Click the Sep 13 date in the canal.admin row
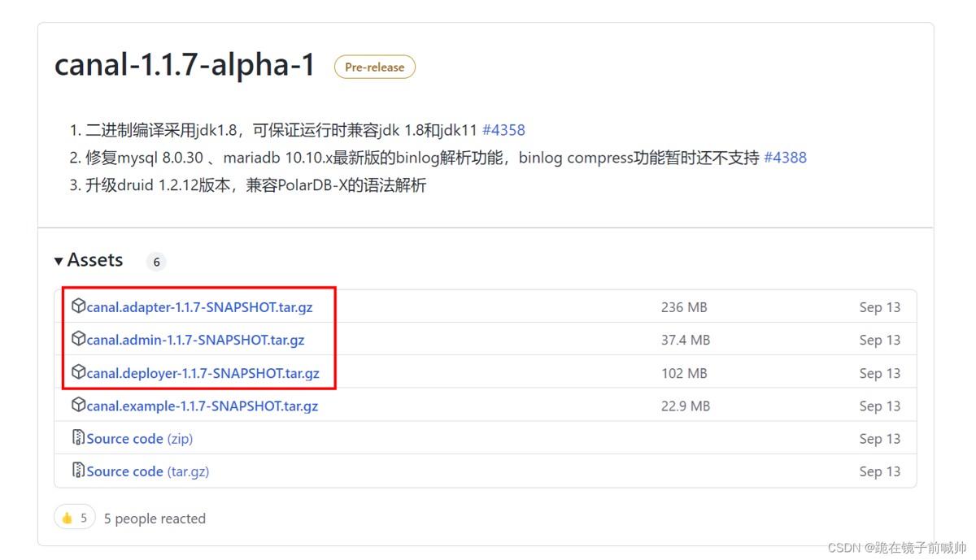The height and width of the screenshot is (560, 976). click(880, 340)
